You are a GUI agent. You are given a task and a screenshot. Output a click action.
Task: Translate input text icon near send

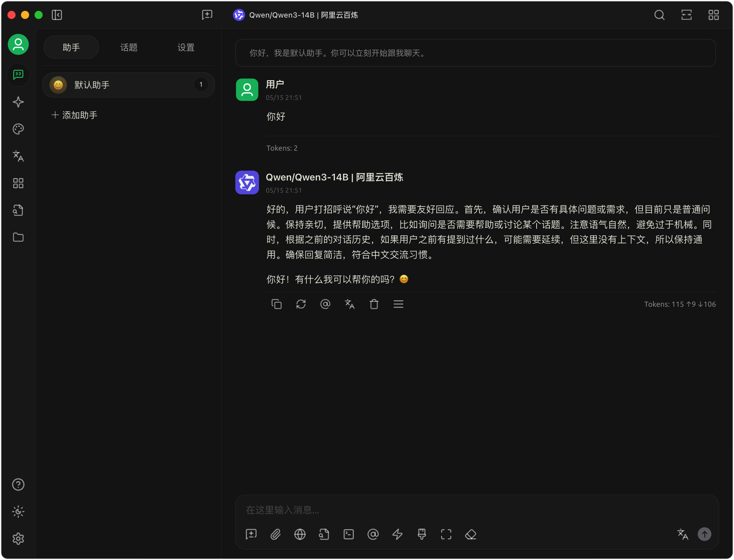683,534
